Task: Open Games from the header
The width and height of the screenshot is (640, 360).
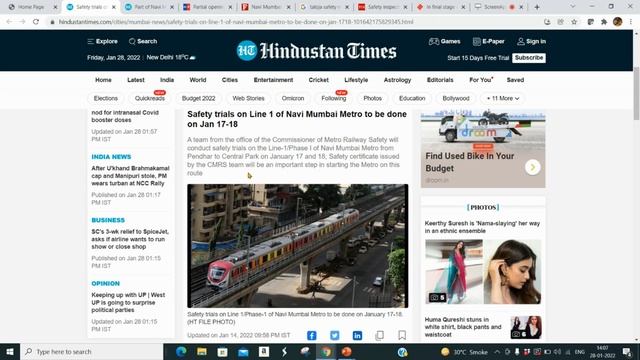Action: pos(444,41)
